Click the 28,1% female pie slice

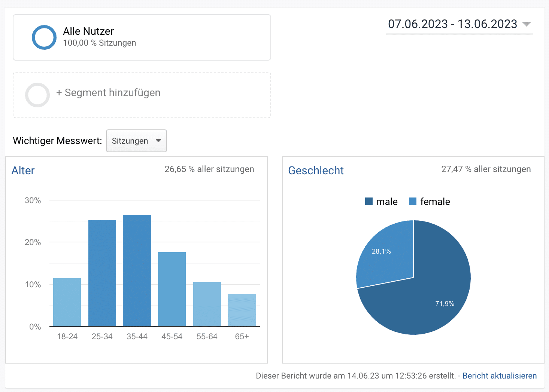pyautogui.click(x=386, y=258)
